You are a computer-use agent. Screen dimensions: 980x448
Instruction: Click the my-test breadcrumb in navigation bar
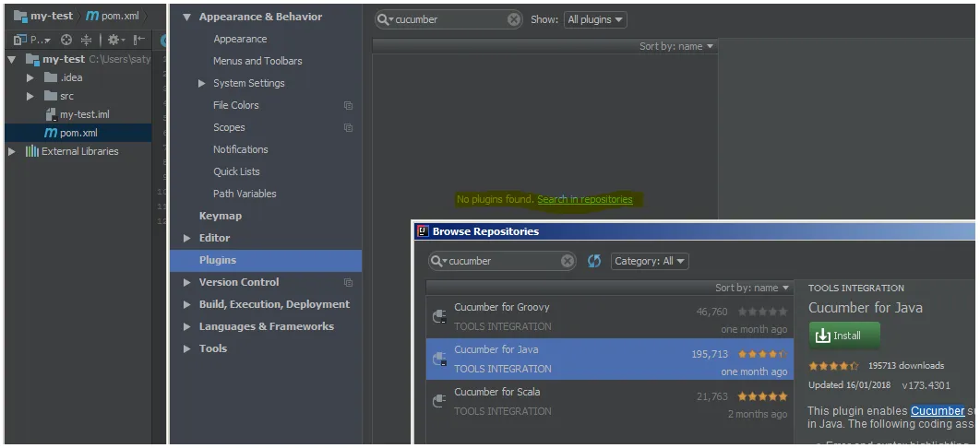click(x=43, y=16)
